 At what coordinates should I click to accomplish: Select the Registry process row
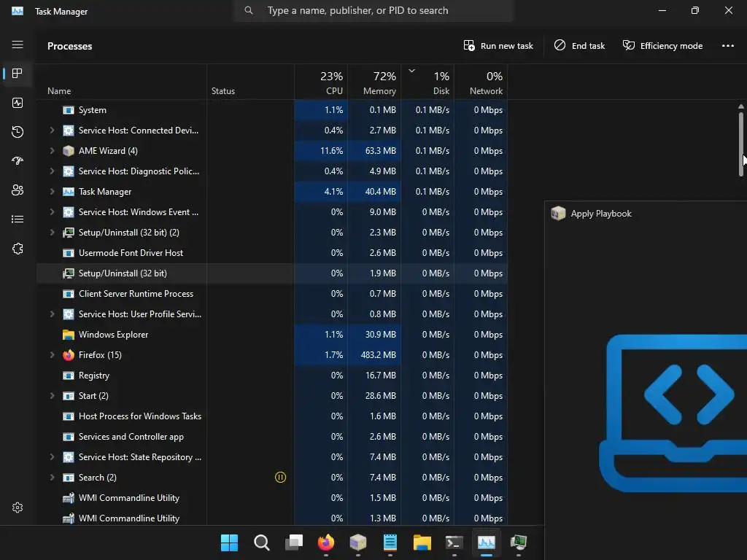(272, 376)
